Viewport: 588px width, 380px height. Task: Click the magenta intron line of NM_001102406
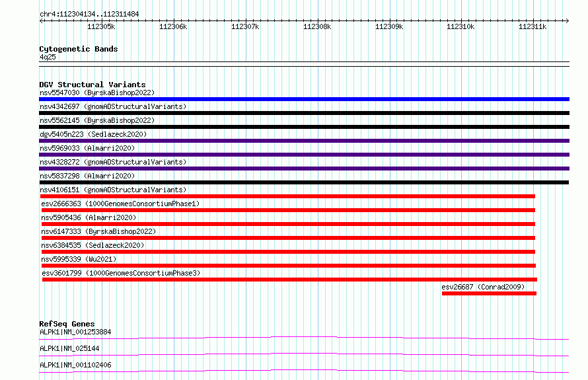pos(304,370)
